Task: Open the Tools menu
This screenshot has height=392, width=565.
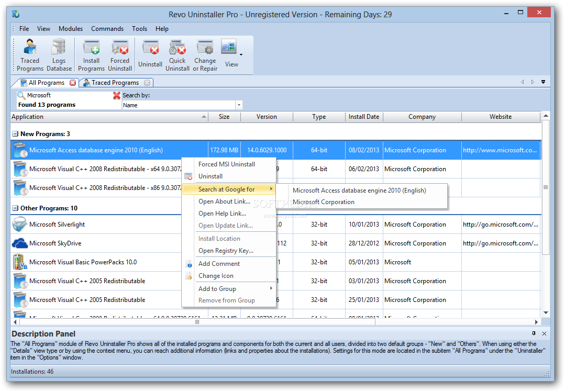Action: (x=139, y=28)
